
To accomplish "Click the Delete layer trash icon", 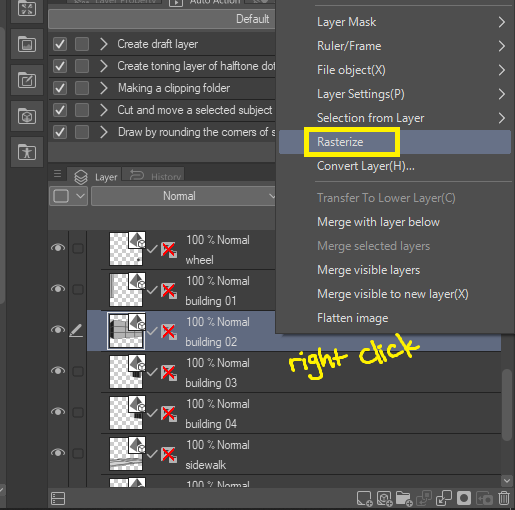I will [504, 499].
